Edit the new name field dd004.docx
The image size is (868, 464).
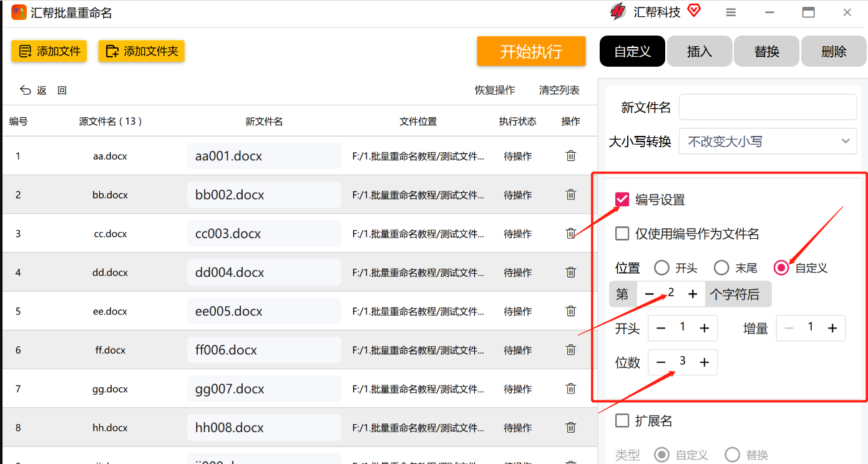[264, 272]
